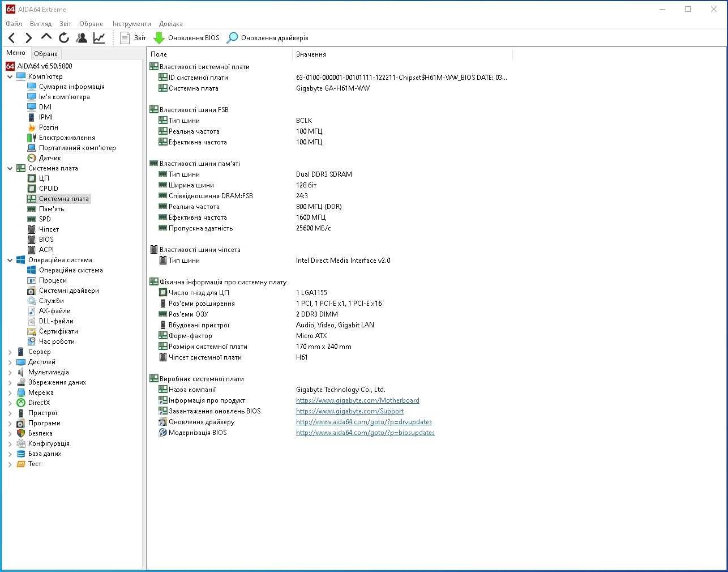The image size is (728, 572).
Task: Click Оновлення драйверів toolbar button
Action: [x=267, y=38]
